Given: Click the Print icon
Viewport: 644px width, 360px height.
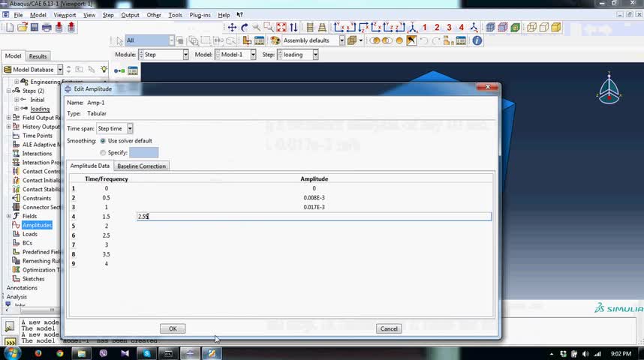Looking at the screenshot, I should [x=47, y=28].
